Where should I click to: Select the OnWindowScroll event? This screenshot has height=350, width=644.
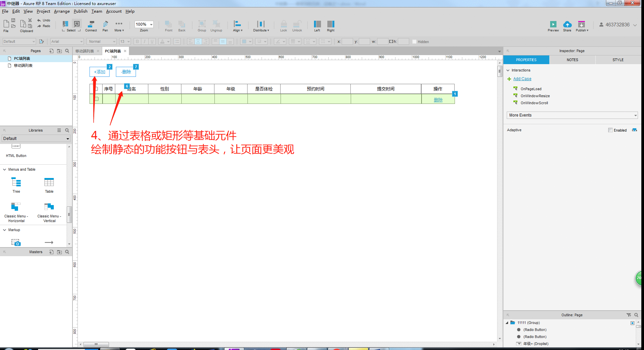(x=534, y=103)
